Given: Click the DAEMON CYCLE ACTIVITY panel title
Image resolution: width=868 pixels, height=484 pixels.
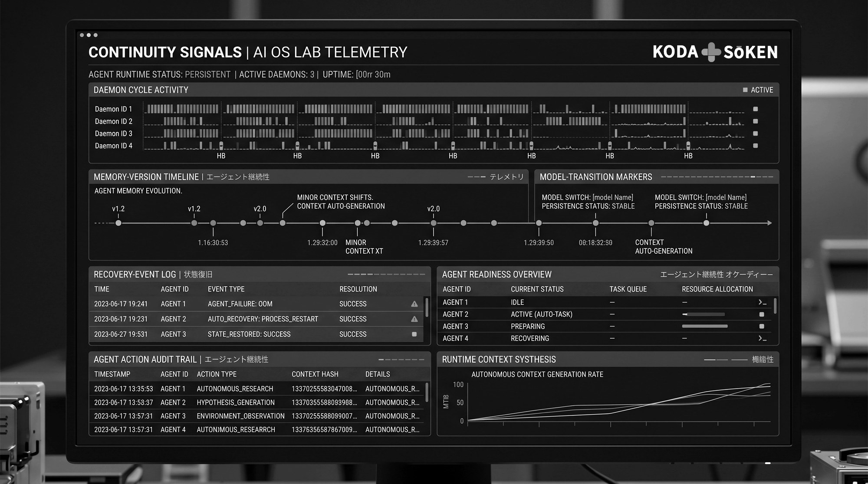Looking at the screenshot, I should (141, 90).
